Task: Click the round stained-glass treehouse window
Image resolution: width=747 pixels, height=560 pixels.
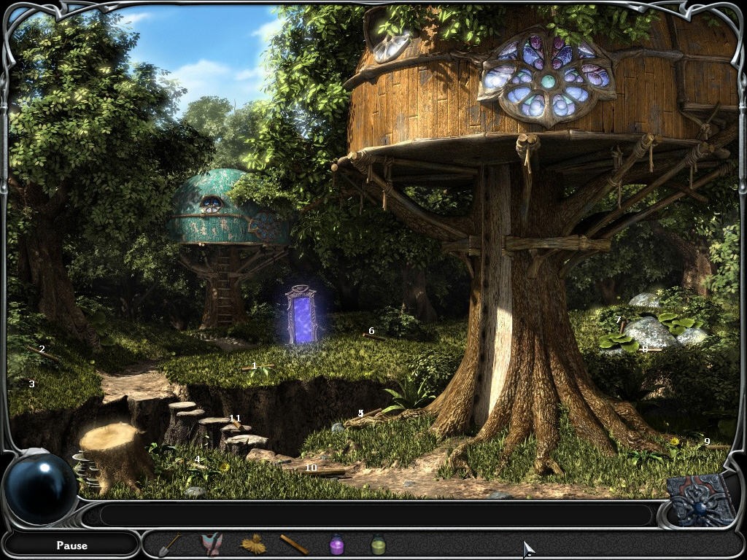Action: point(547,79)
